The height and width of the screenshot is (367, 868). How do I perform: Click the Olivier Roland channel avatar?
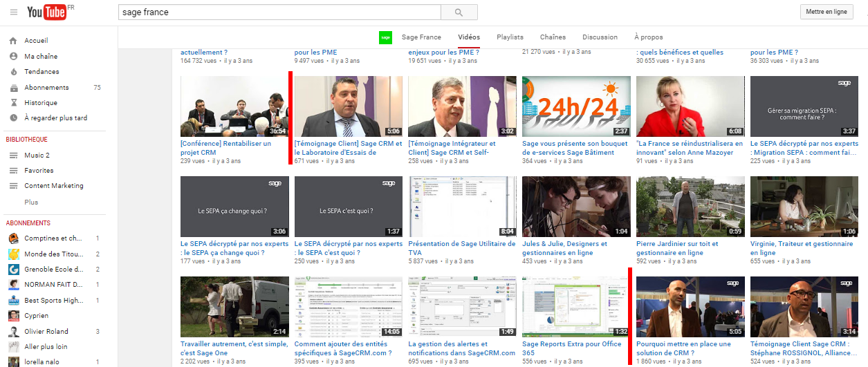(x=13, y=332)
